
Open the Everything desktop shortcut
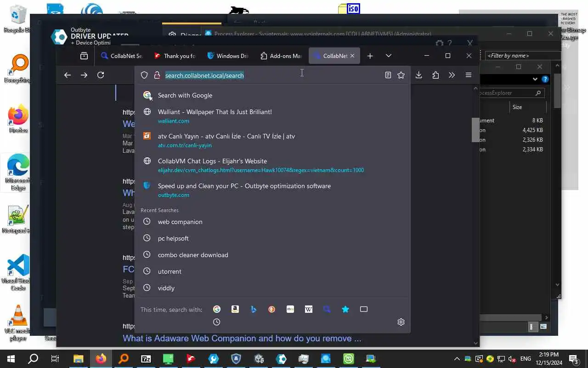[x=18, y=69]
